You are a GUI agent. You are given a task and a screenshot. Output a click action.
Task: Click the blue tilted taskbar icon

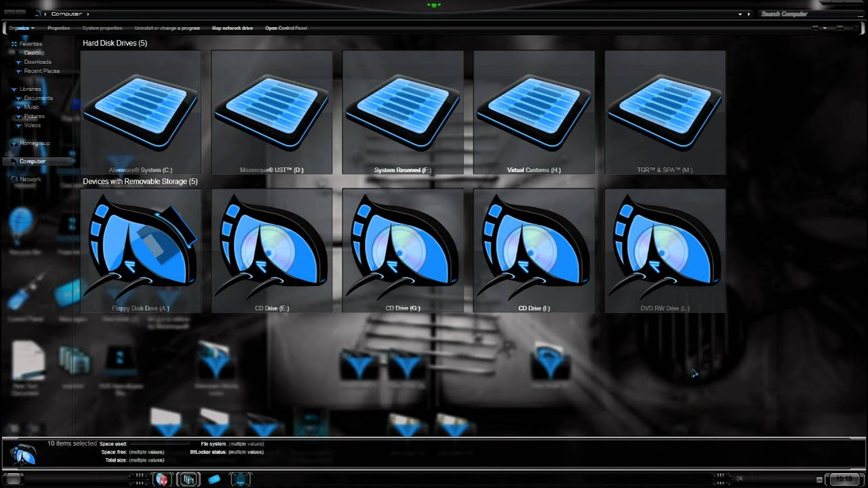pyautogui.click(x=214, y=479)
